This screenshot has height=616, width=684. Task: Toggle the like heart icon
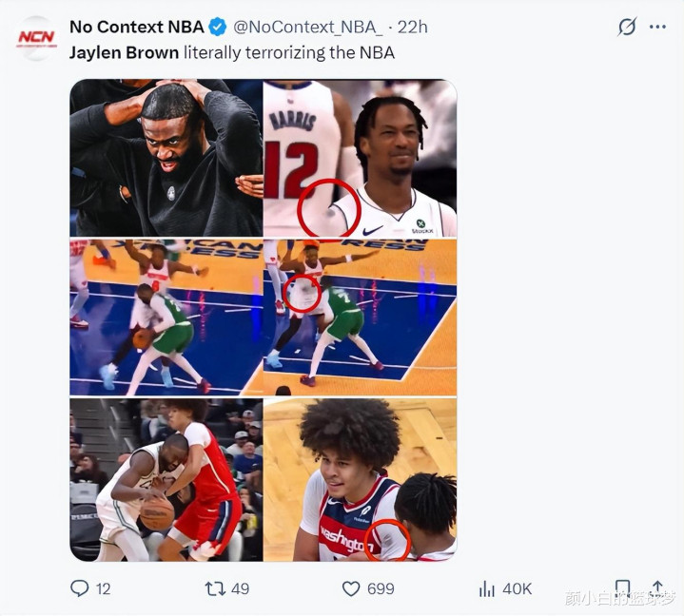click(x=351, y=588)
